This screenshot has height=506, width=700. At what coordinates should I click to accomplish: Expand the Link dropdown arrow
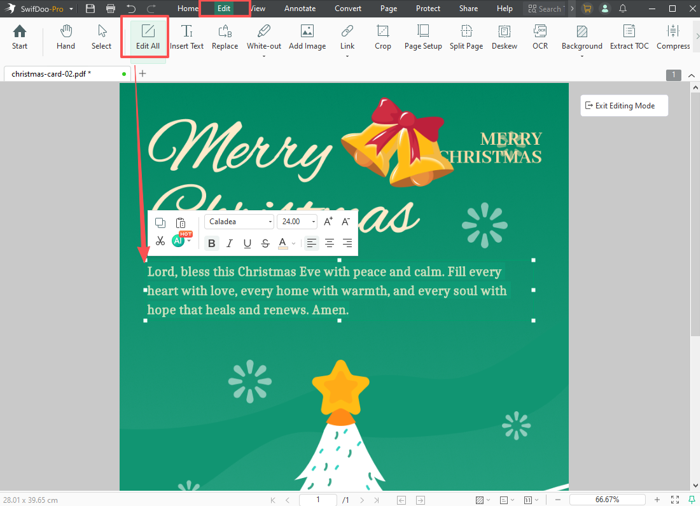click(347, 57)
